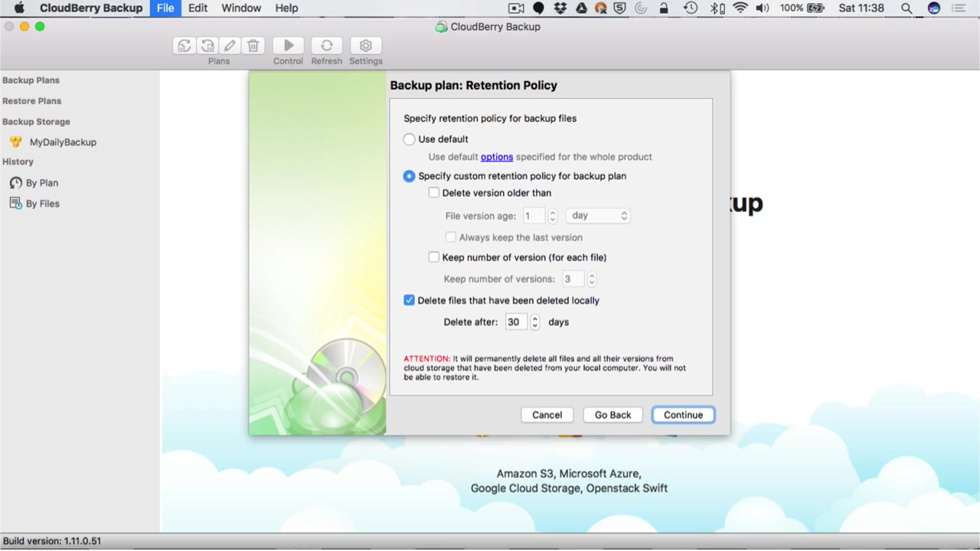This screenshot has height=551, width=980.
Task: Click the Control play button
Action: click(289, 46)
